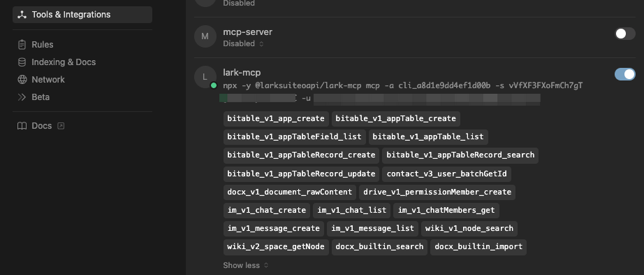Toggle the bitable_v1_appTable_list tool
The width and height of the screenshot is (644, 275).
428,136
